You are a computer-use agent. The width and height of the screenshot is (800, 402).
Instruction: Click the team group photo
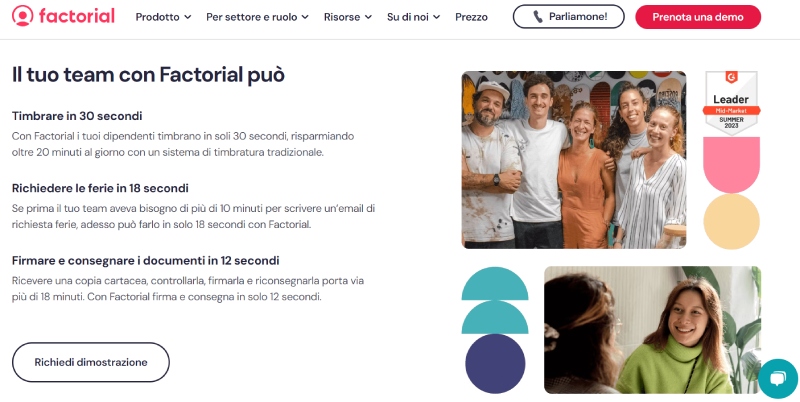tap(573, 159)
